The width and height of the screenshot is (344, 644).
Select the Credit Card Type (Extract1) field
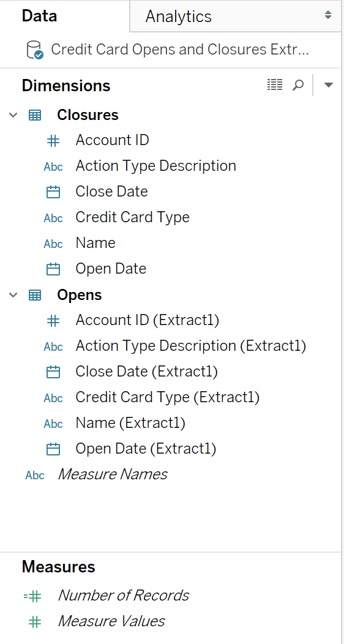click(168, 397)
